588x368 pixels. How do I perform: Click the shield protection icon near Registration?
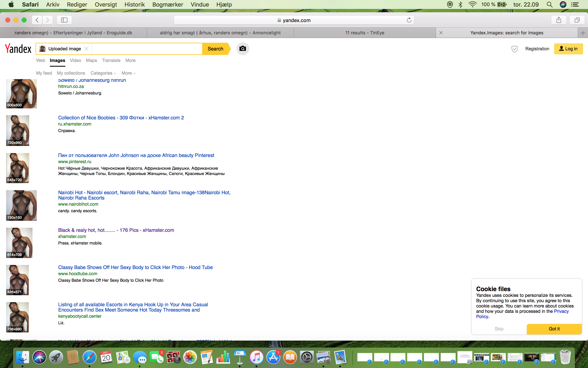pos(514,49)
